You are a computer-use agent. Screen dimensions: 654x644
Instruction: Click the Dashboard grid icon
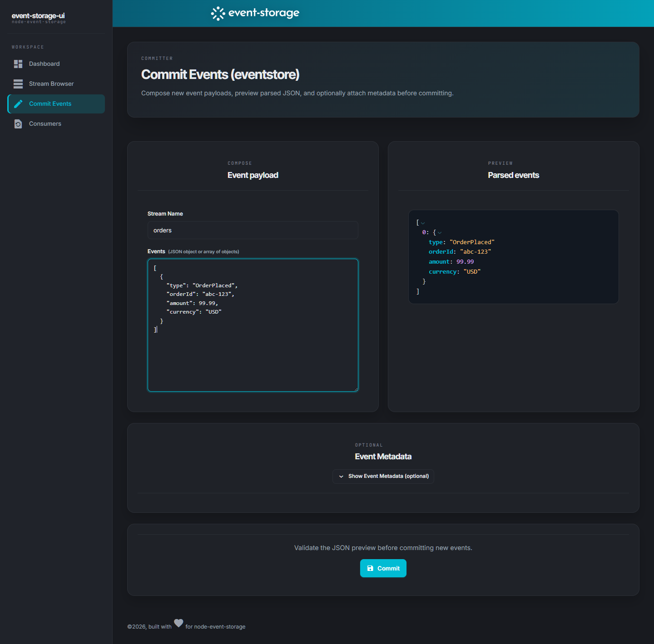pyautogui.click(x=18, y=64)
